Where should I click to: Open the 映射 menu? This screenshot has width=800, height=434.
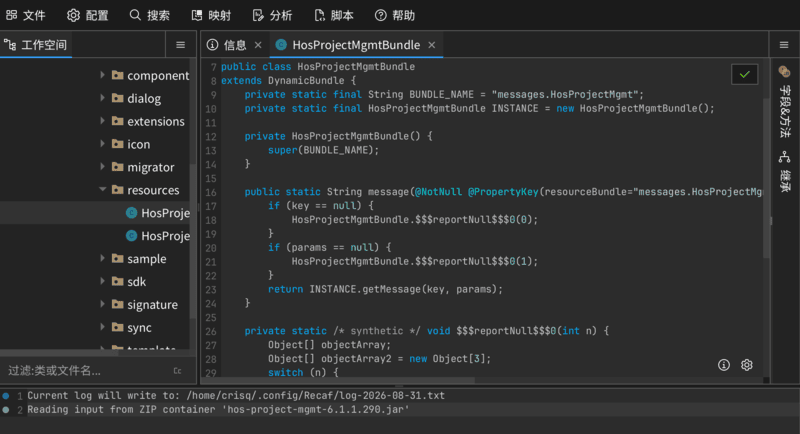tap(211, 15)
